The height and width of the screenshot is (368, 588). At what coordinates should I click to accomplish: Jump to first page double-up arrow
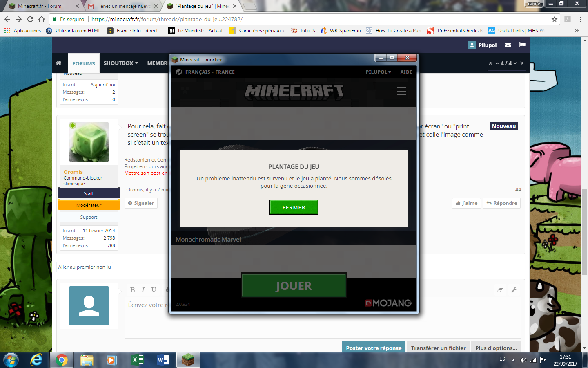(490, 63)
